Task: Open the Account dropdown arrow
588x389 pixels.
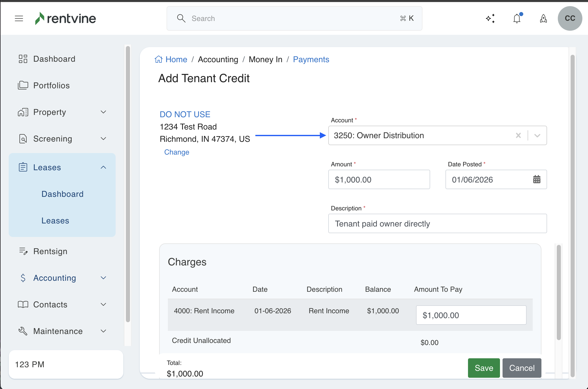Action: coord(537,135)
